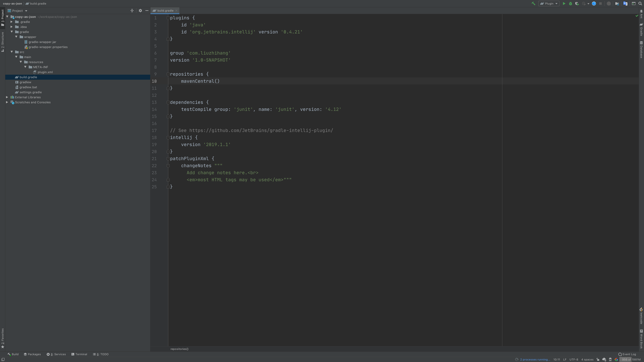Fold the patchPluginXml block at line 21
The image size is (644, 362).
[x=168, y=159]
